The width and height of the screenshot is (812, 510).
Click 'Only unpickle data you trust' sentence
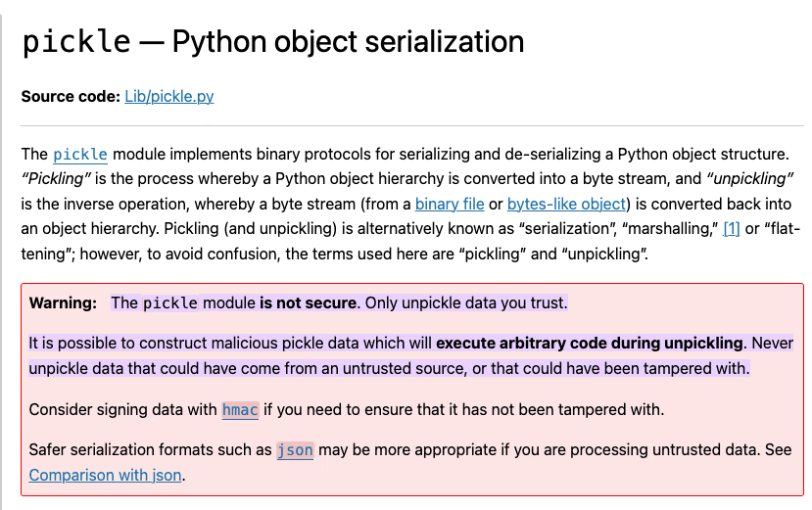pyautogui.click(x=465, y=302)
